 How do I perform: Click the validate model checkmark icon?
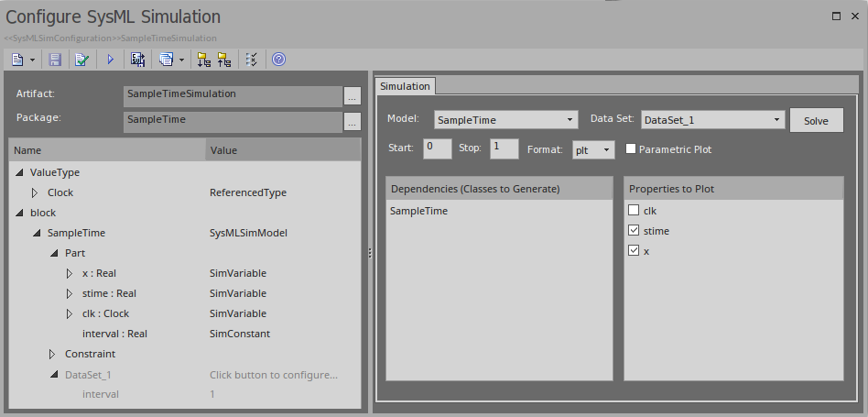(82, 60)
